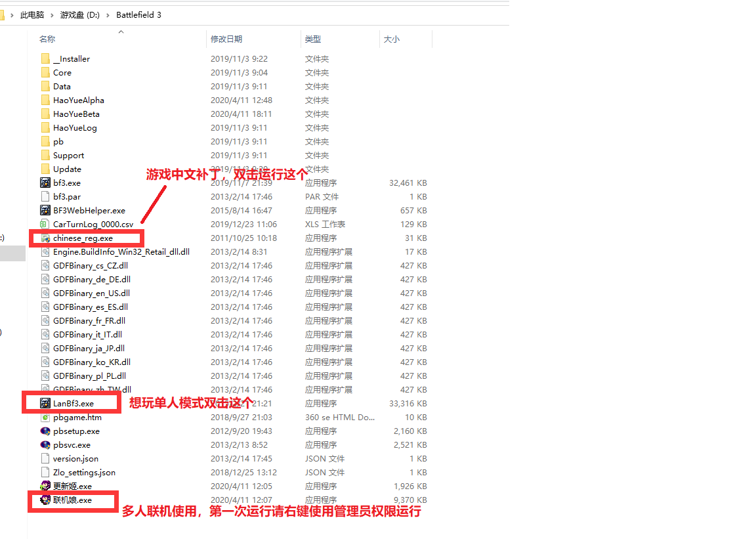Expand the breadcrumb arrow after 此电脑

(50, 14)
